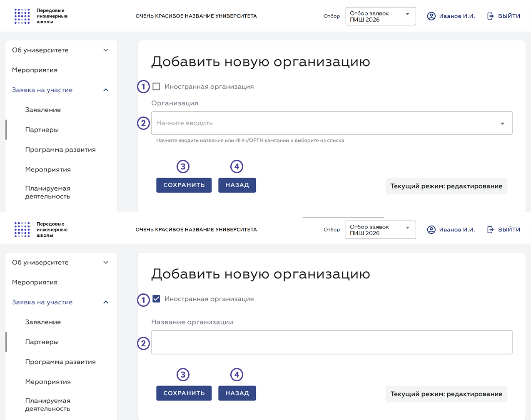The height and width of the screenshot is (420, 531).
Task: Open Отбор заявок ПИШ 2026 dropdown in top header
Action: 381,16
